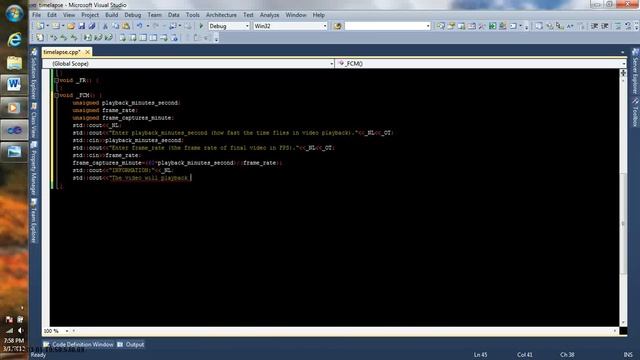Open Windows Explorer folder icon on the taskbar
Image resolution: width=640 pixels, height=360 pixels.
pyautogui.click(x=14, y=62)
